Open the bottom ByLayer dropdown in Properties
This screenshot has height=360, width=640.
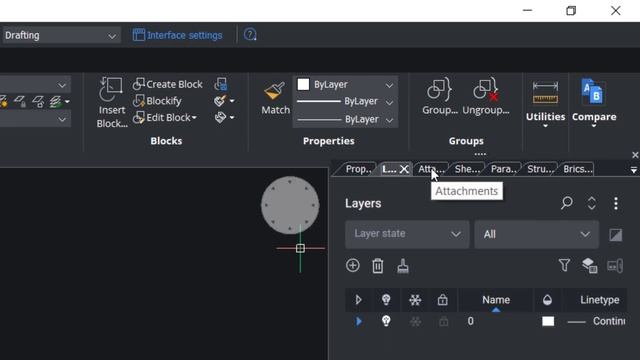(389, 120)
